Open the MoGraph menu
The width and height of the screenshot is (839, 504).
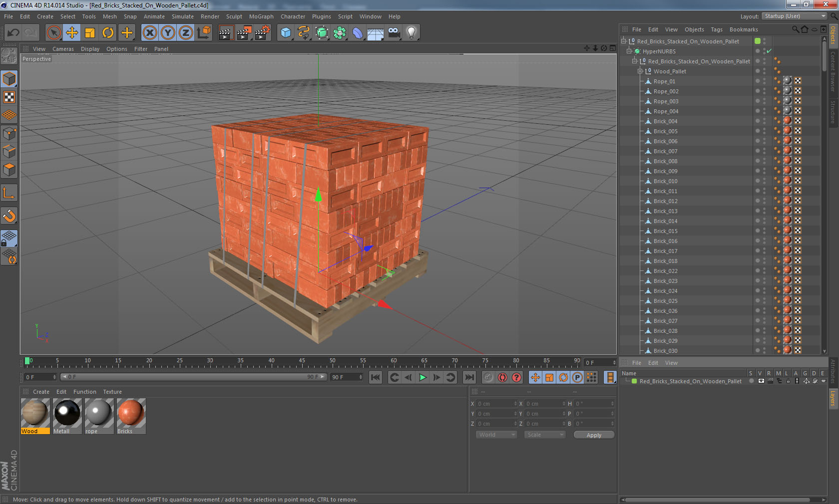point(261,16)
